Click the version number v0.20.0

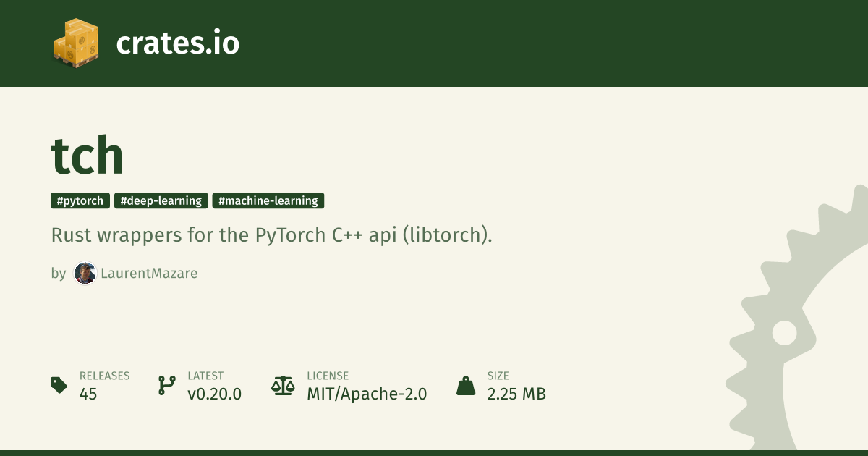(214, 394)
